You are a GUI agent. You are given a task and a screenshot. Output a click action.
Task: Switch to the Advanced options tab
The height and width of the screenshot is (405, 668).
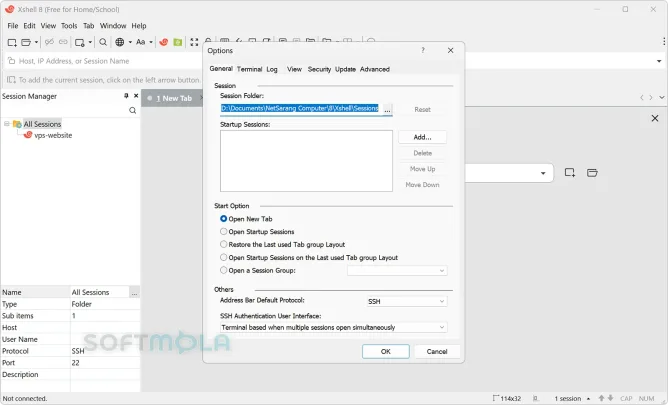(x=374, y=69)
